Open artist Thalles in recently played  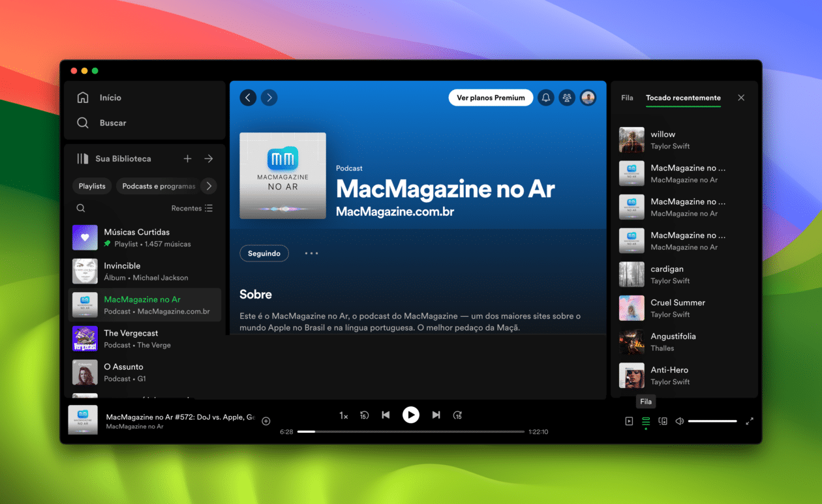[x=662, y=348]
